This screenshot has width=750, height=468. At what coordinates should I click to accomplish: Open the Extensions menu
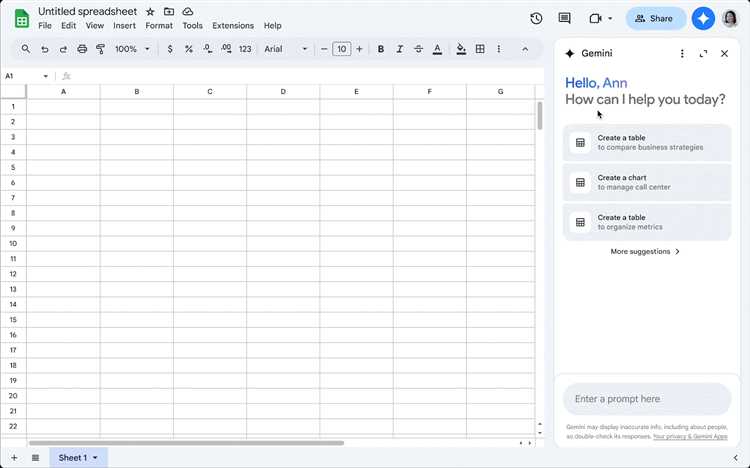233,26
